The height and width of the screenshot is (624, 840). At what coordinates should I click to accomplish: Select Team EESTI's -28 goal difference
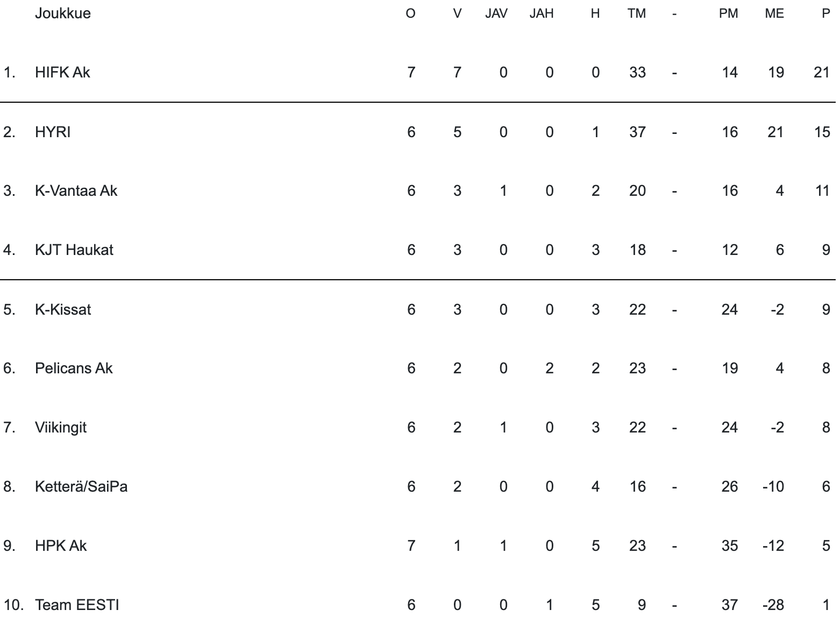pyautogui.click(x=773, y=605)
